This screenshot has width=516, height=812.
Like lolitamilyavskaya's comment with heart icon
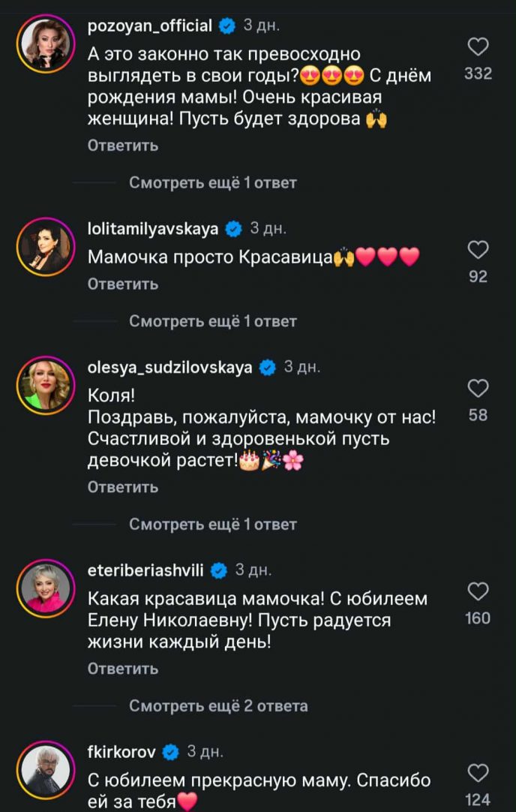pos(478,250)
